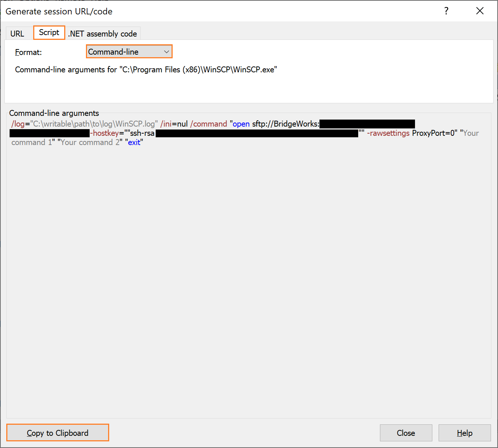Close the dialog with the Close button
498x448 pixels.
click(x=406, y=433)
